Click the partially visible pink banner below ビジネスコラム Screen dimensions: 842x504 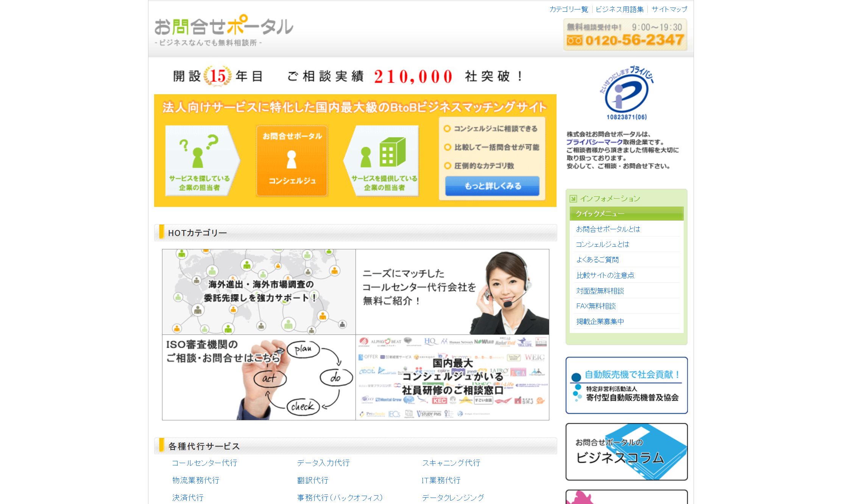[627, 497]
